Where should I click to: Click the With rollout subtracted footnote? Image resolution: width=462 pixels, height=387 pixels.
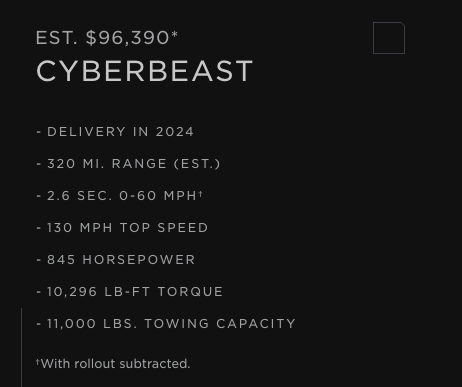click(113, 364)
